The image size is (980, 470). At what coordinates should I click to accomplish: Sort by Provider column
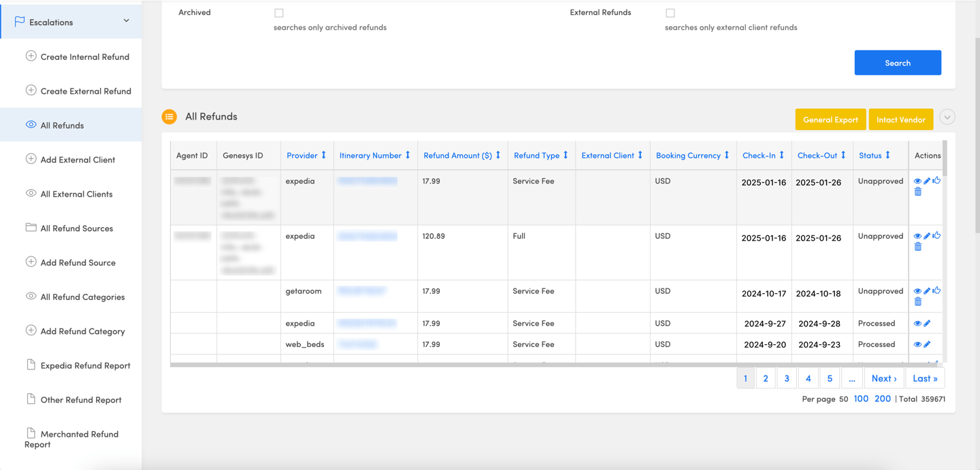(306, 155)
